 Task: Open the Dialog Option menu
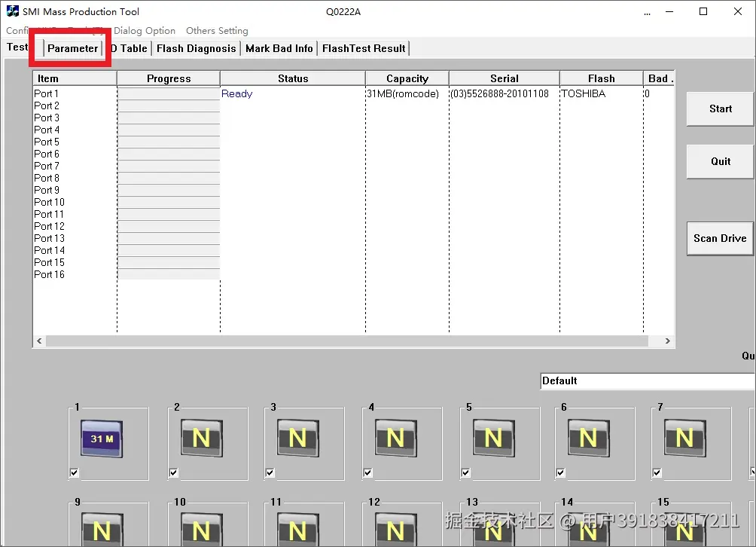(145, 30)
